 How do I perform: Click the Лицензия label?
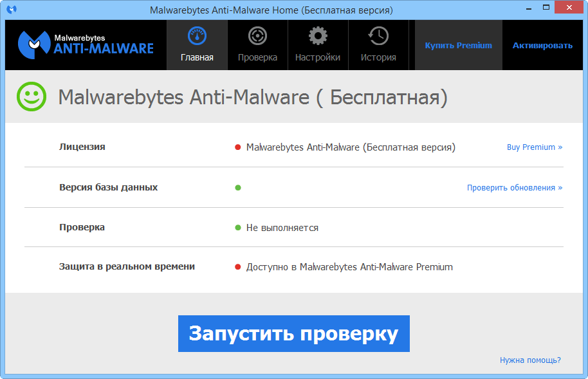[82, 147]
